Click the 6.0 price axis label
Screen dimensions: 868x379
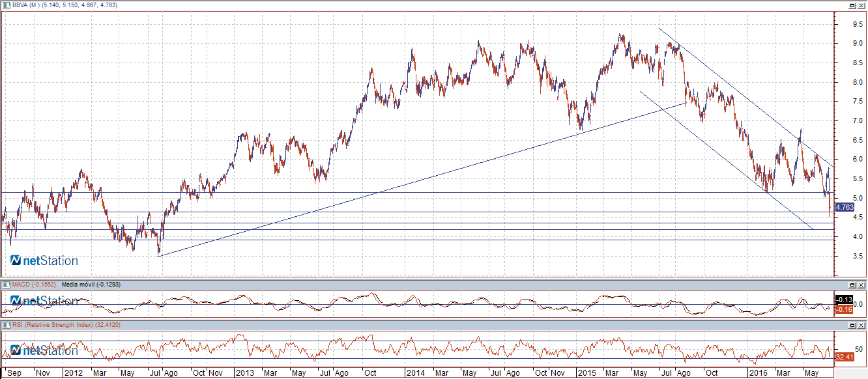(x=858, y=160)
